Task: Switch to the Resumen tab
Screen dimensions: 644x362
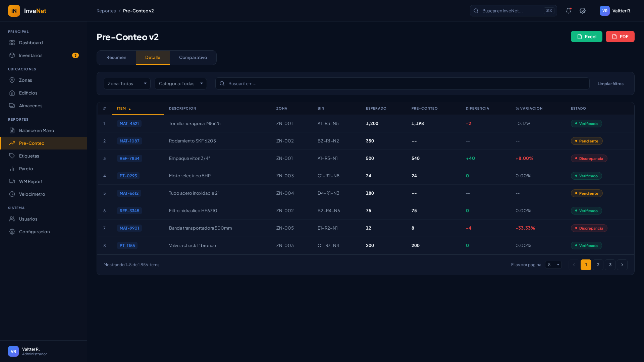Action: [116, 57]
